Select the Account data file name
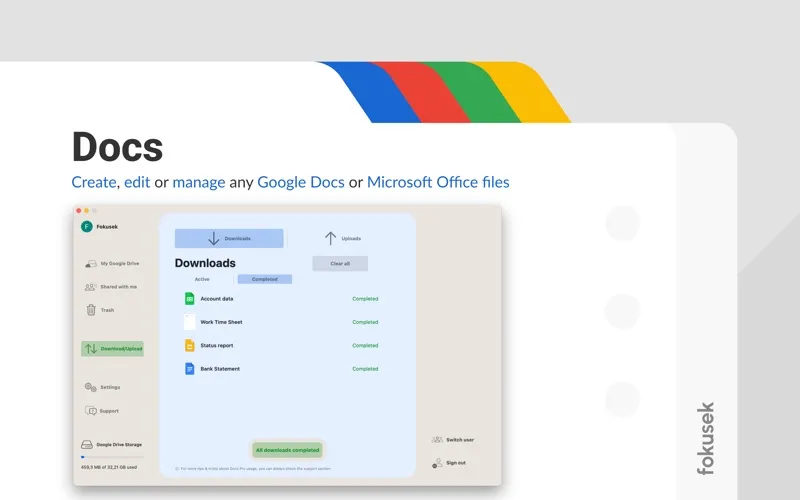 pyautogui.click(x=217, y=299)
